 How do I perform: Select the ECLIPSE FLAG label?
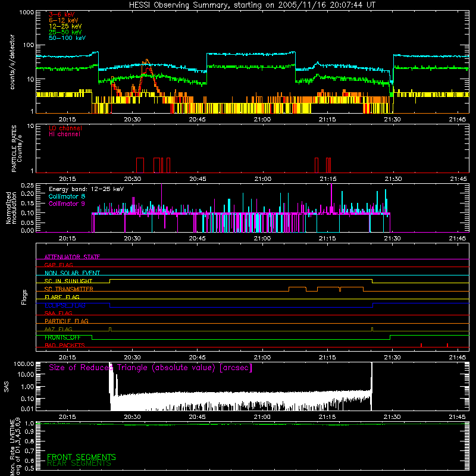tap(65, 305)
